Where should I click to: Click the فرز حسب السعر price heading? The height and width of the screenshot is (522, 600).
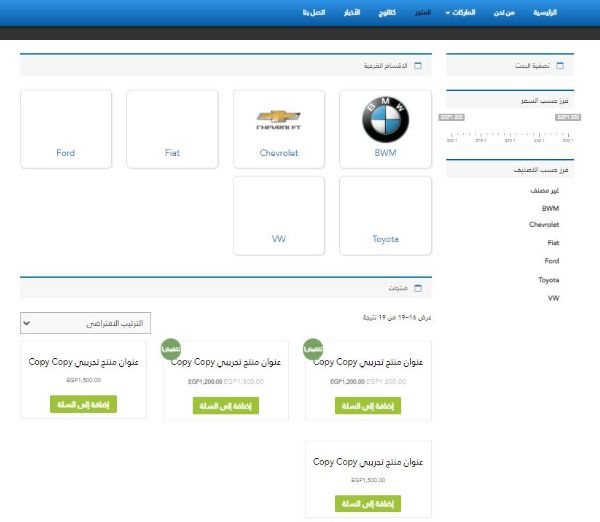point(544,100)
